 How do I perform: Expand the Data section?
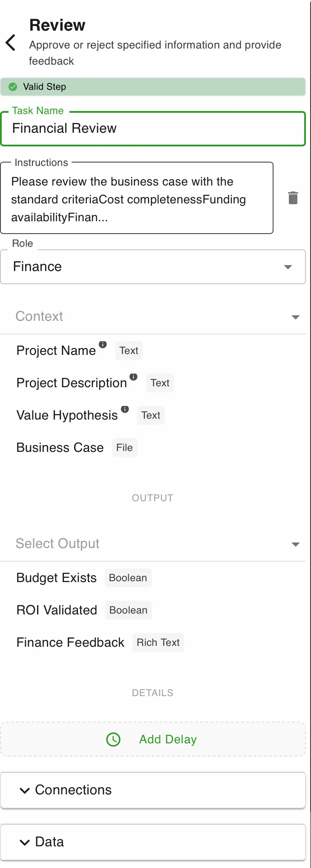click(x=153, y=842)
